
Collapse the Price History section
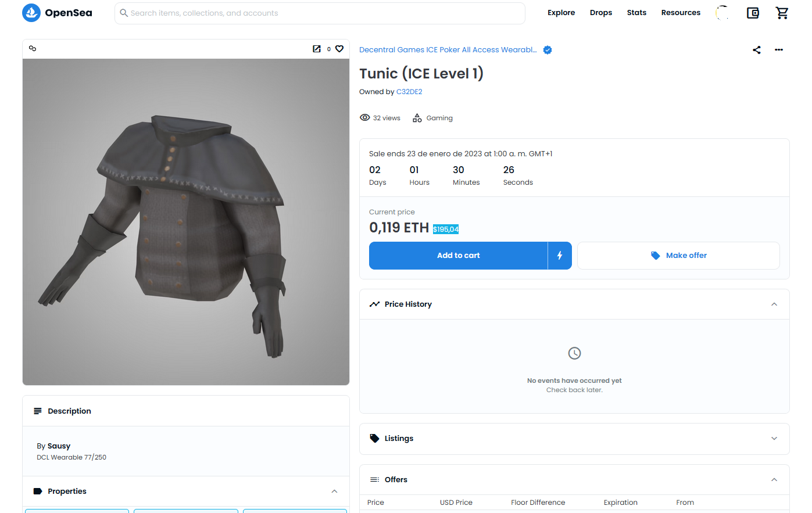pos(774,304)
